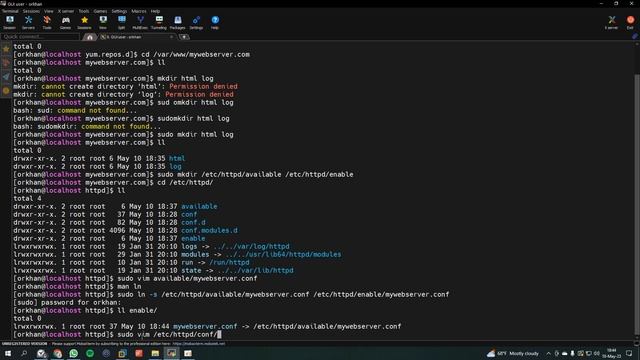Viewport: 640px width, 360px height.
Task: Click the orange round sidebar icon
Action: pos(6,90)
